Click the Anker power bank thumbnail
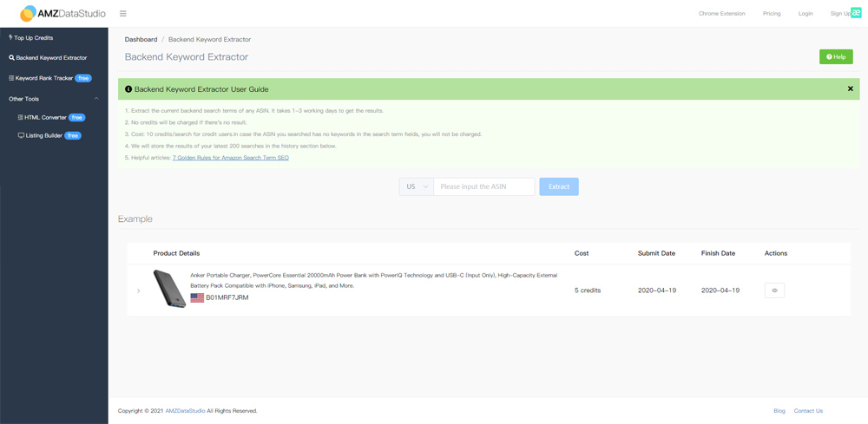Image resolution: width=868 pixels, height=424 pixels. pos(168,289)
